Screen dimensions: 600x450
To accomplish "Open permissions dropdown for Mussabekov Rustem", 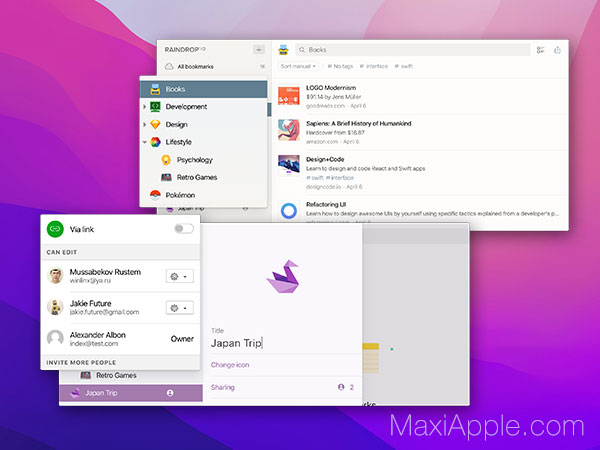I will click(x=179, y=276).
